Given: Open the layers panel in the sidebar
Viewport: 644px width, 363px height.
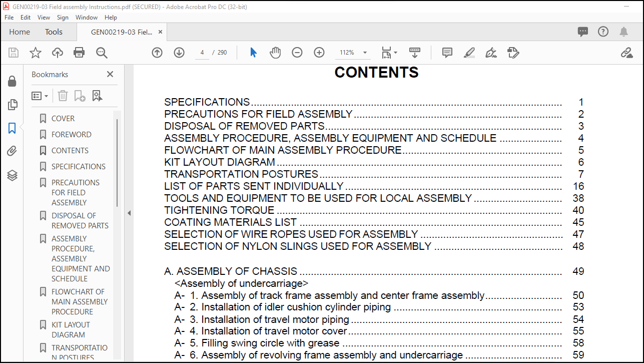Looking at the screenshot, I should tap(12, 175).
